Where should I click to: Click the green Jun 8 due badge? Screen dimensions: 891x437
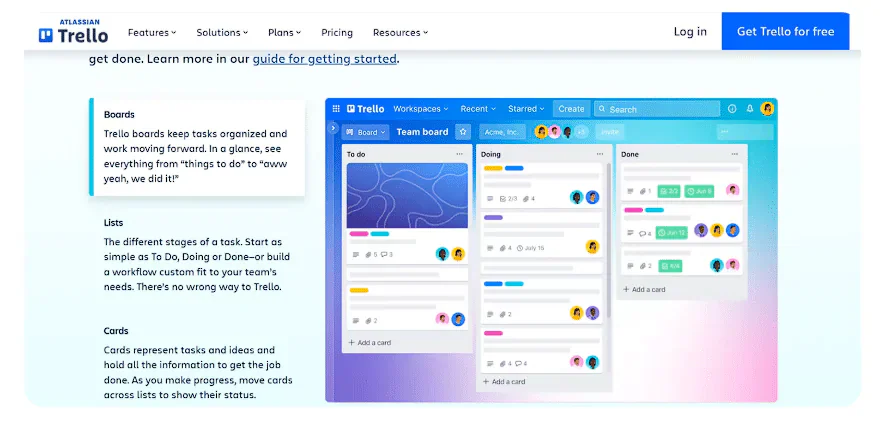tap(699, 191)
